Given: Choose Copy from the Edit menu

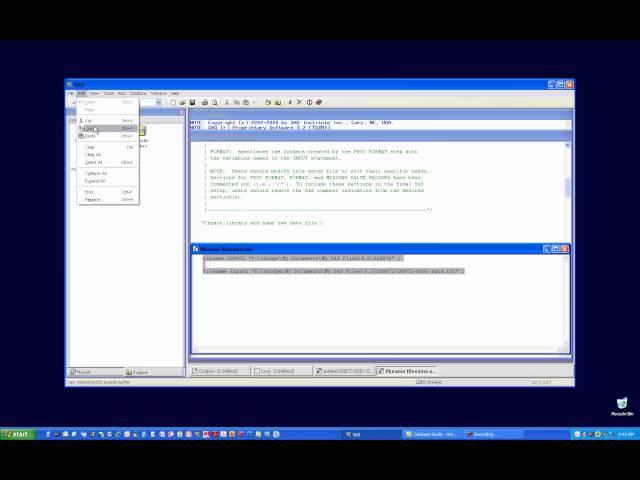Looking at the screenshot, I should click(x=108, y=129).
